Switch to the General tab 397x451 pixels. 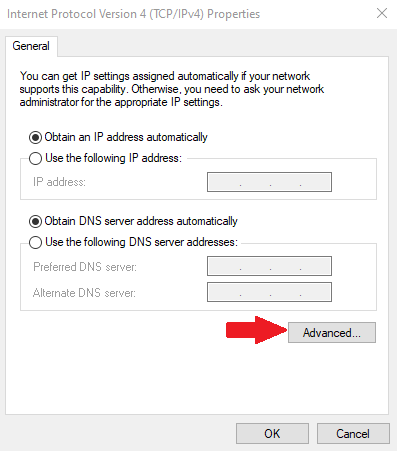(x=31, y=46)
